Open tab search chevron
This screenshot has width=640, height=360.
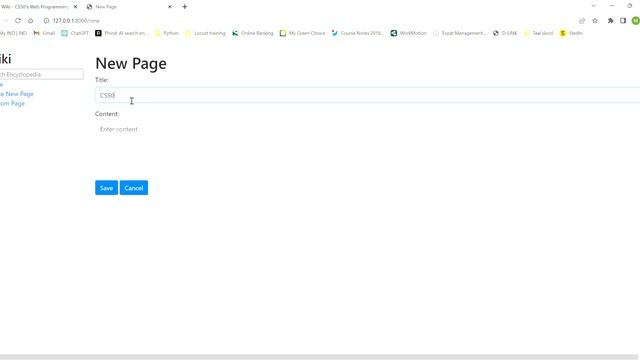point(594,6)
